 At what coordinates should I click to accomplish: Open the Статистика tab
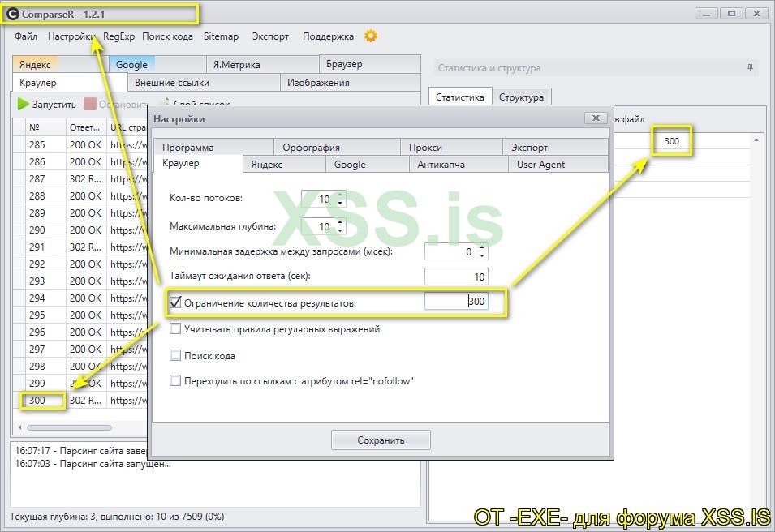click(x=459, y=97)
